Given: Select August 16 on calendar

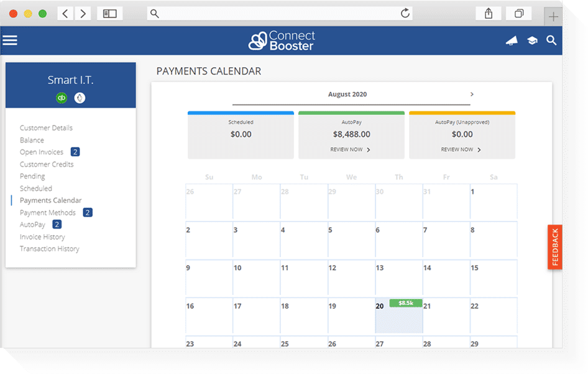Looking at the screenshot, I should tap(209, 316).
